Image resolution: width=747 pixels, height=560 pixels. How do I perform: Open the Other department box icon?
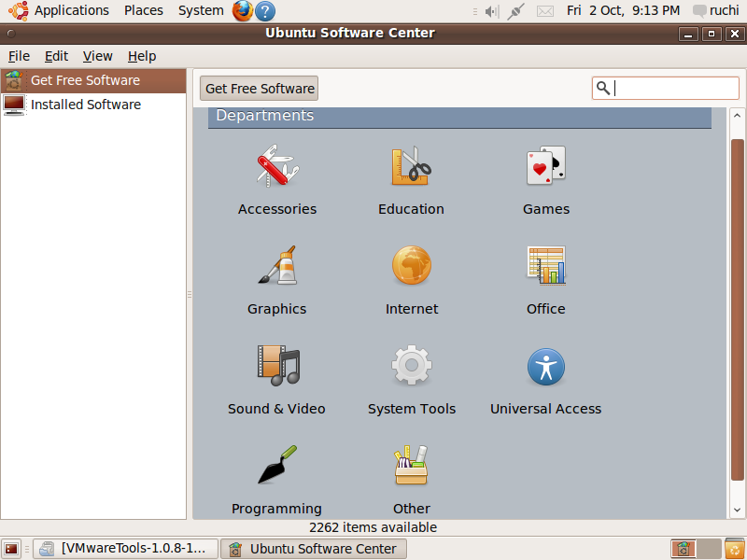click(412, 465)
